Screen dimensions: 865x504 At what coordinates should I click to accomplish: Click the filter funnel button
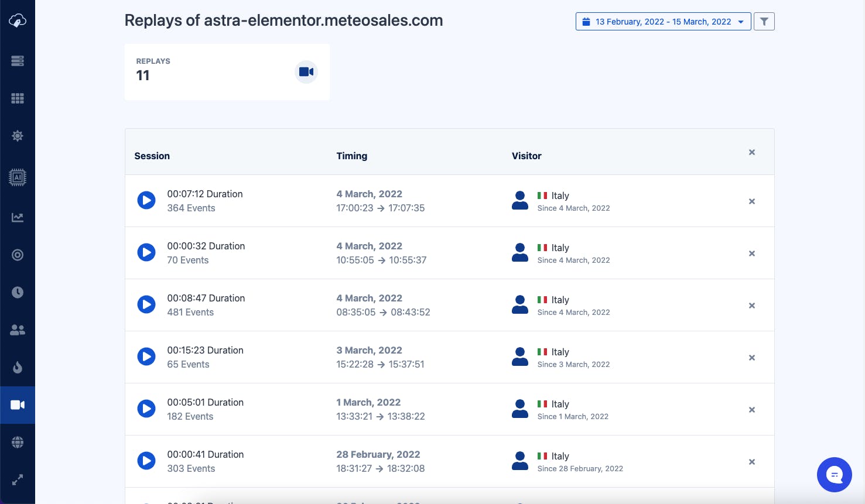764,22
